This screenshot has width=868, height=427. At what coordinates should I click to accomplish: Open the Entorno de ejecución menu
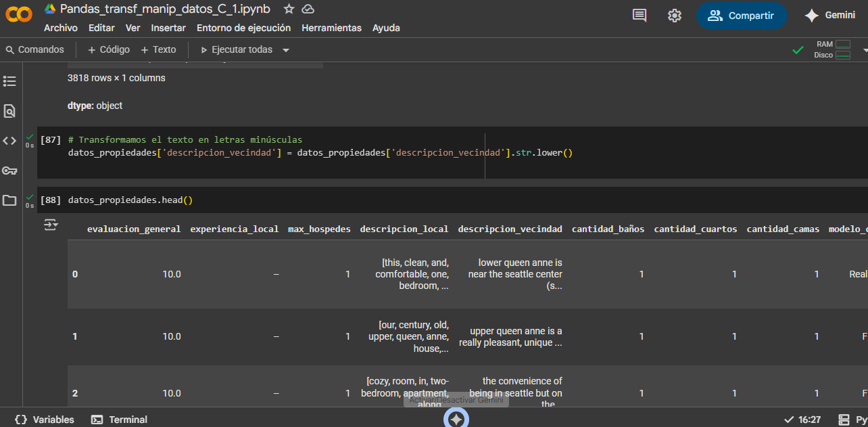243,28
